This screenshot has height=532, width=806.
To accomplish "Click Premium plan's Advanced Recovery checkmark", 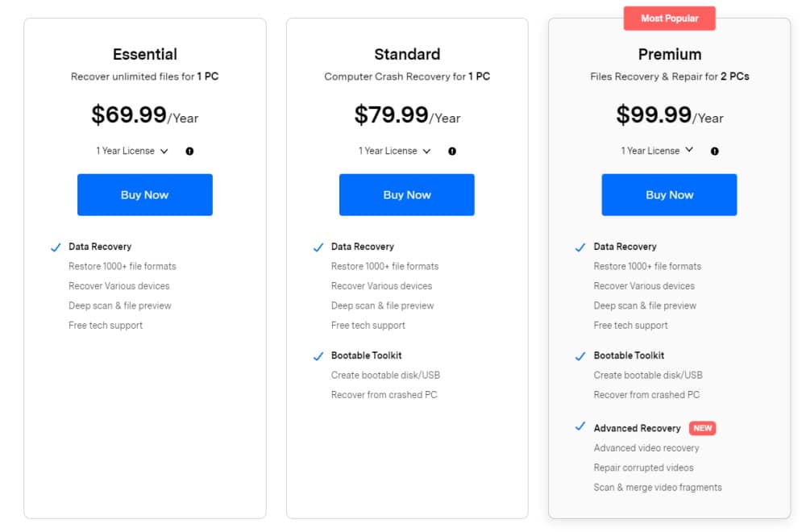I will pyautogui.click(x=580, y=427).
